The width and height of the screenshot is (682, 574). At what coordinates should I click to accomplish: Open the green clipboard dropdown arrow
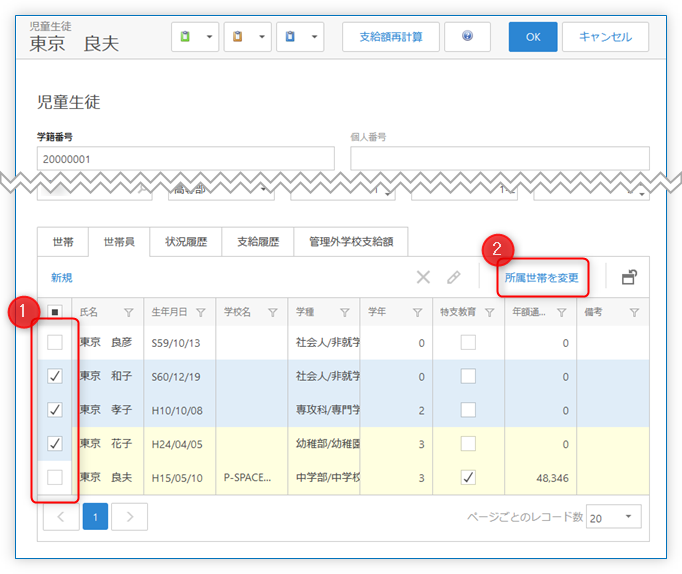click(x=209, y=37)
